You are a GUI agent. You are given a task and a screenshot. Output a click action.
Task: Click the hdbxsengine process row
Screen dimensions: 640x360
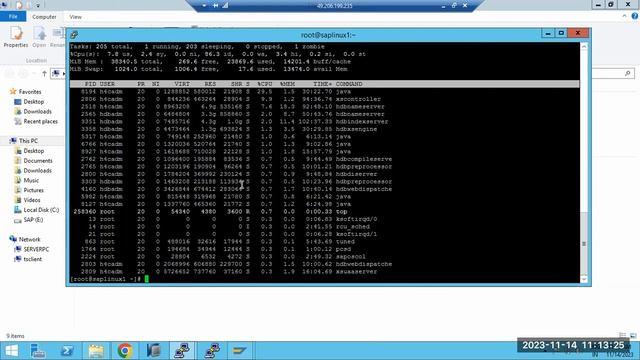pyautogui.click(x=229, y=129)
